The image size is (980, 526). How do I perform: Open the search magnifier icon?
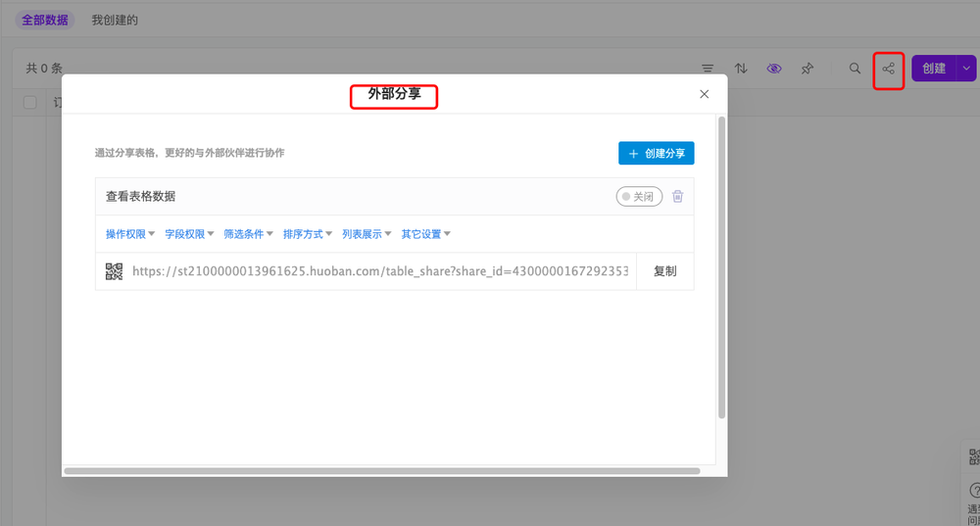(x=855, y=69)
